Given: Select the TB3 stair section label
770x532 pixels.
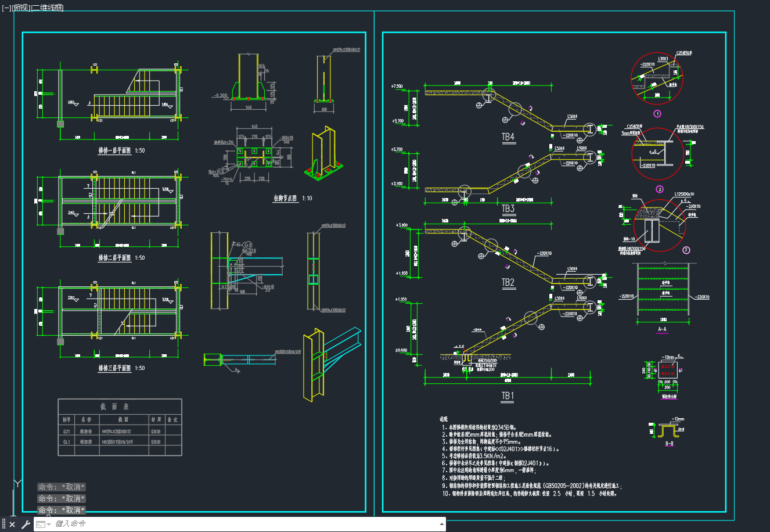Looking at the screenshot, I should (x=508, y=209).
